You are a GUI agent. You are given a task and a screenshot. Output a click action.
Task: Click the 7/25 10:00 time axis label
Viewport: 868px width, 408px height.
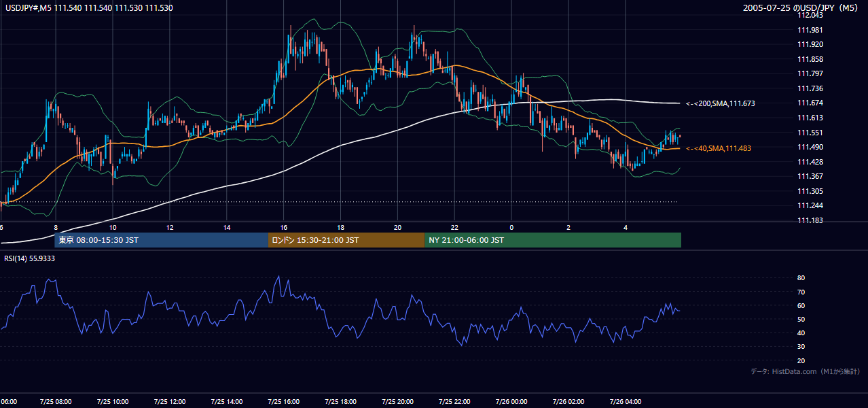point(112,401)
